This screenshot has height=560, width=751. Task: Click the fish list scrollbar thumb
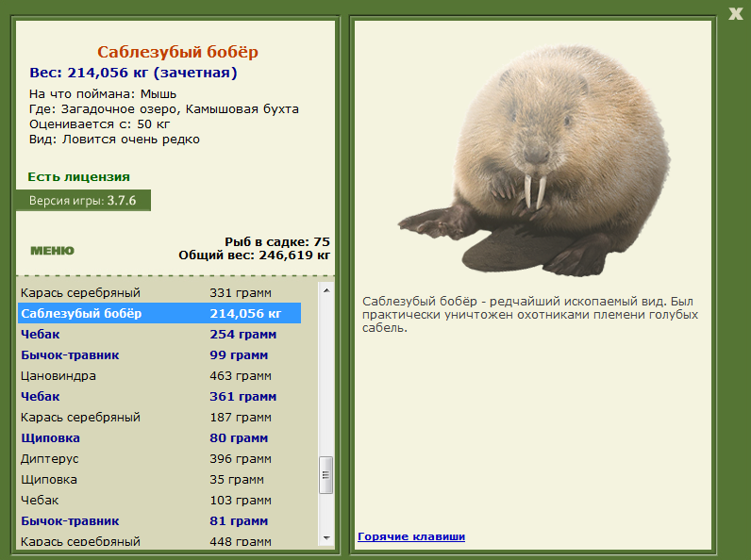tap(326, 475)
